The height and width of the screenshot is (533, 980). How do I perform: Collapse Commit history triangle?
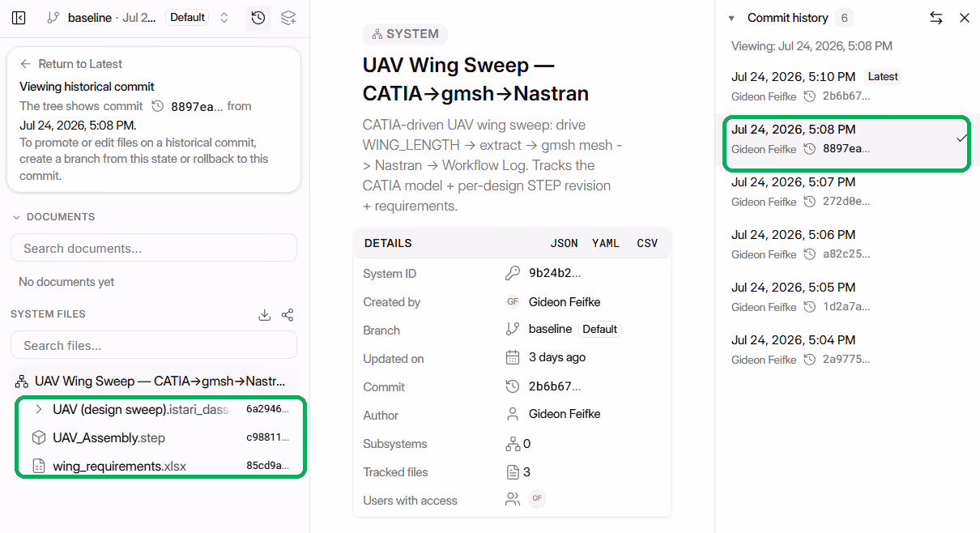(732, 18)
